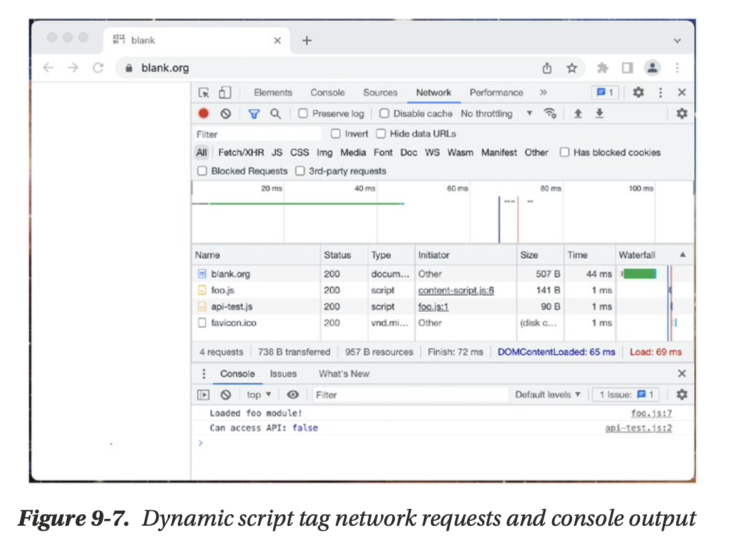Image resolution: width=745 pixels, height=560 pixels.
Task: Open the Issues drawer tab
Action: pos(283,374)
